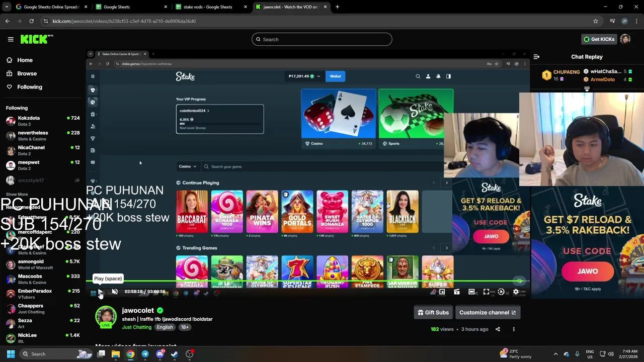Click the Chrome address bar URL
The height and width of the screenshot is (362, 644).
[124, 21]
